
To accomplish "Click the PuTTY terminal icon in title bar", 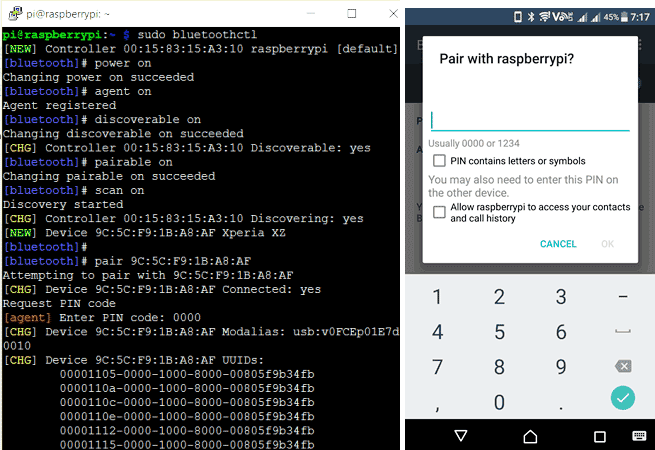I will [x=15, y=13].
